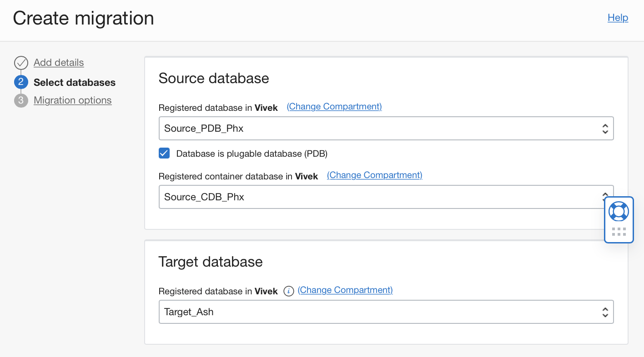Go back to Add details step
644x357 pixels.
(59, 63)
